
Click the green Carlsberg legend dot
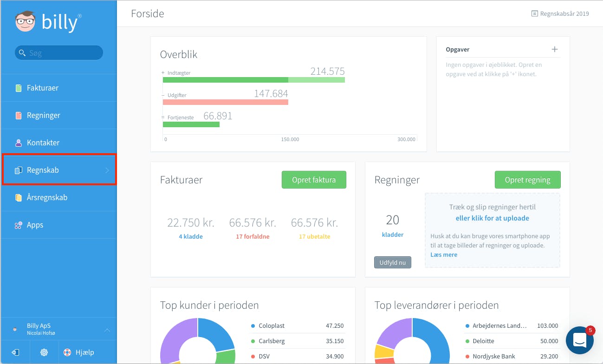pyautogui.click(x=253, y=341)
